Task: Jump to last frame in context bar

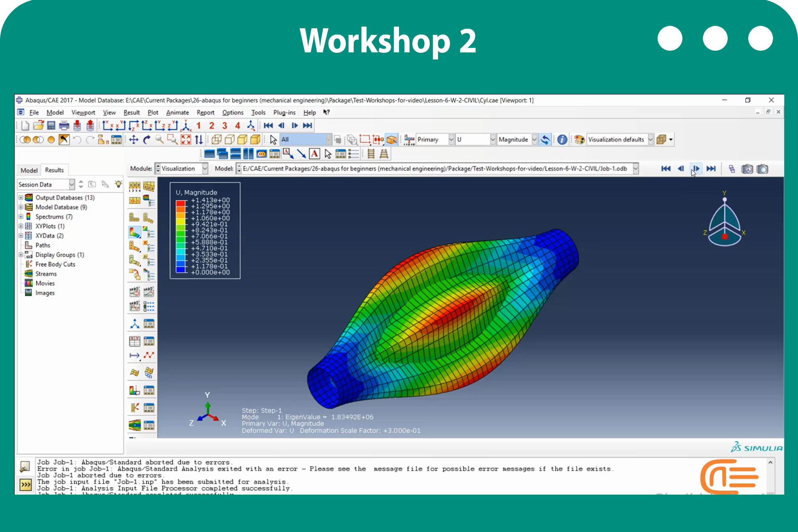Action: 711,169
